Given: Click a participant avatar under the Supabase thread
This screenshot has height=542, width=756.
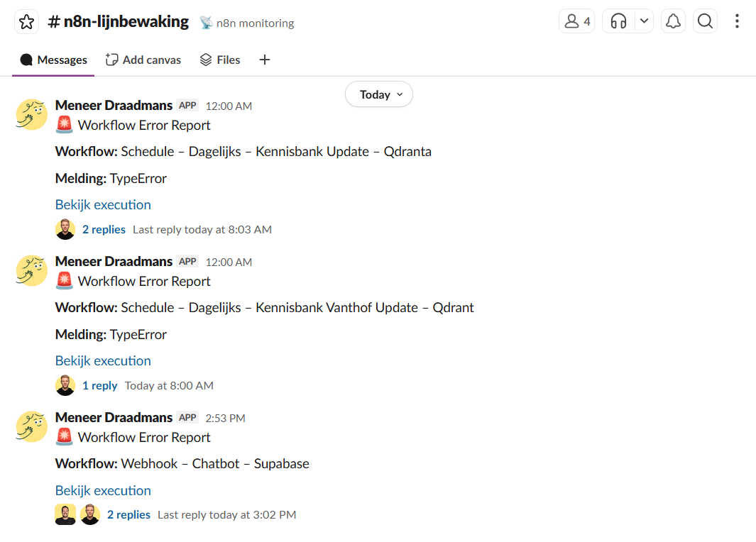Looking at the screenshot, I should (65, 514).
